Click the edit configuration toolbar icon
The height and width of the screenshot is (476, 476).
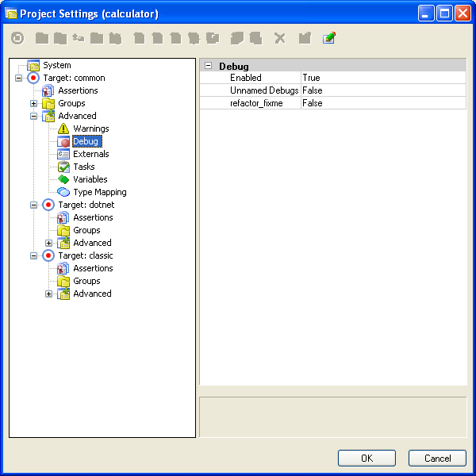pos(329,38)
